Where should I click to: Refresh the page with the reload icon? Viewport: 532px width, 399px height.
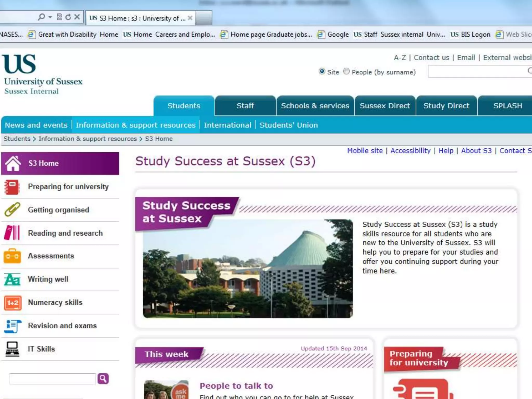[68, 17]
